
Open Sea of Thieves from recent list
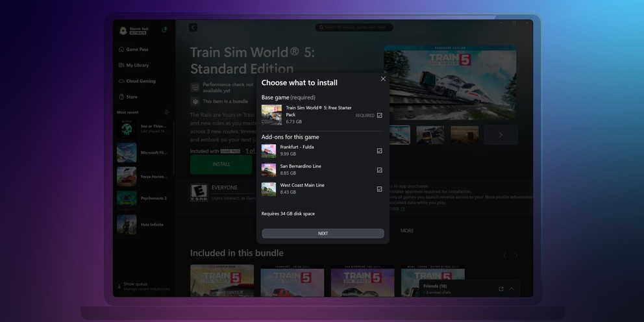click(143, 129)
